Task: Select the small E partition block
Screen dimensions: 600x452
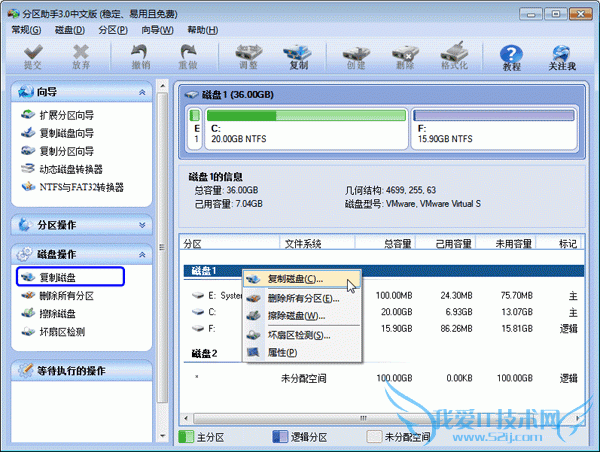Action: [195, 128]
